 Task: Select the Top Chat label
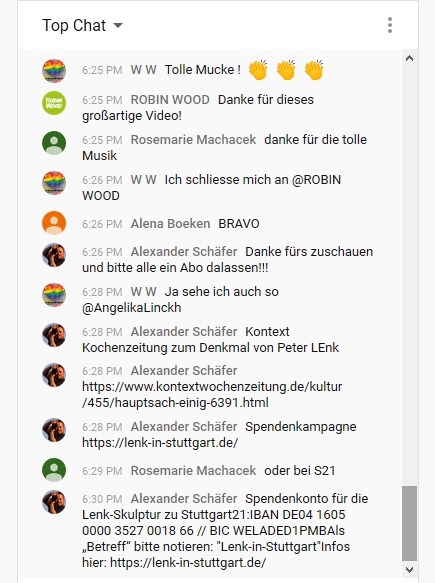point(74,26)
